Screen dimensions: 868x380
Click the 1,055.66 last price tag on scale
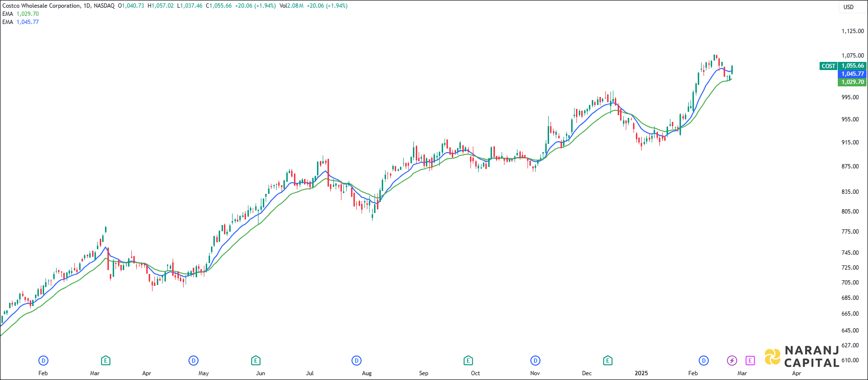[x=852, y=66]
